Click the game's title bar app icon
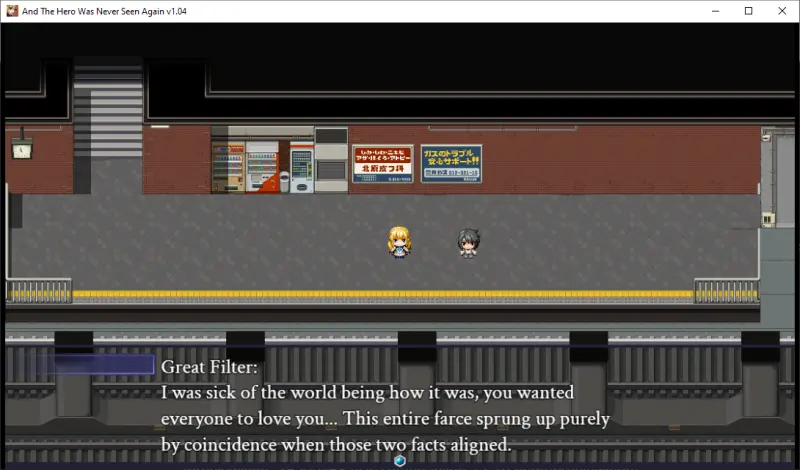 pos(12,10)
